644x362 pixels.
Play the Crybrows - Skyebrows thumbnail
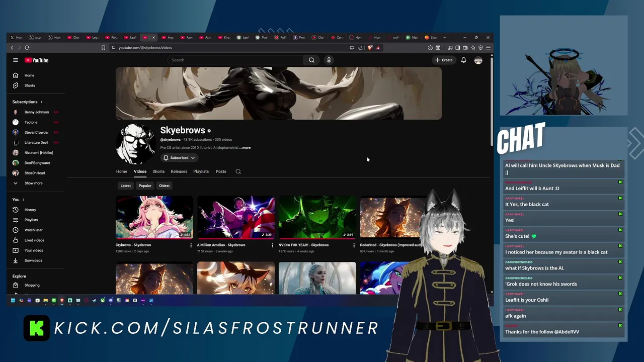point(154,217)
